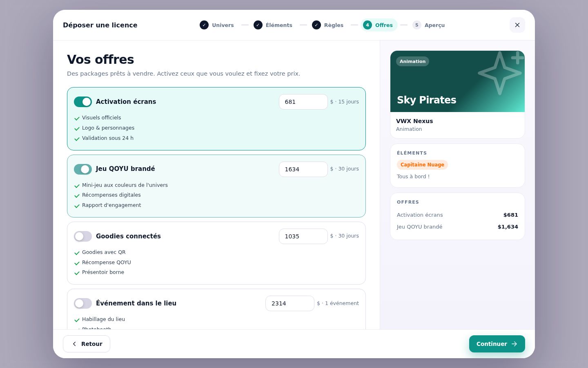Click the sparkle star icon on Sky Pirates card

coord(501,73)
